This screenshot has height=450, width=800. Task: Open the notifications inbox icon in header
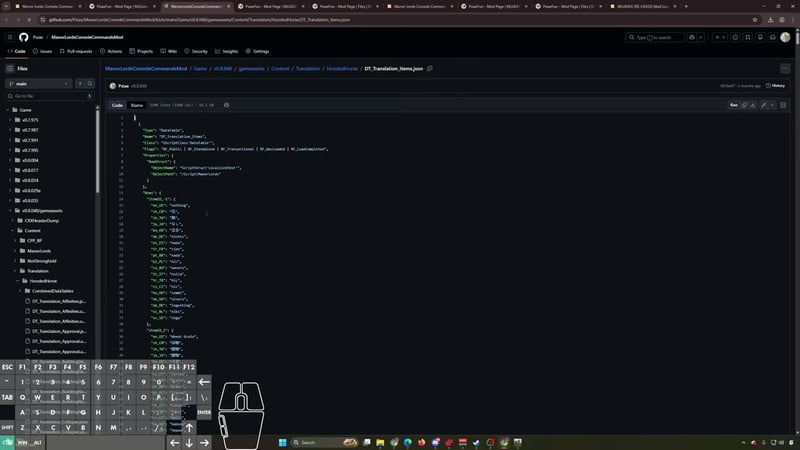773,37
